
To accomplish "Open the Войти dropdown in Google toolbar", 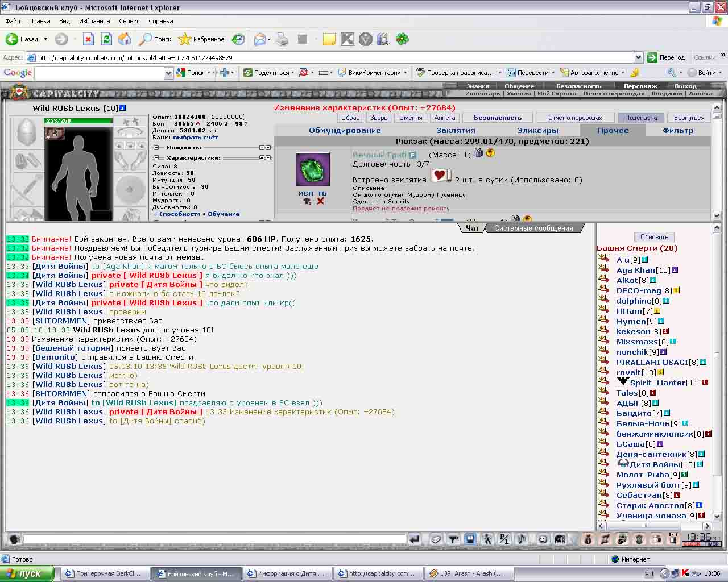I will tap(720, 73).
